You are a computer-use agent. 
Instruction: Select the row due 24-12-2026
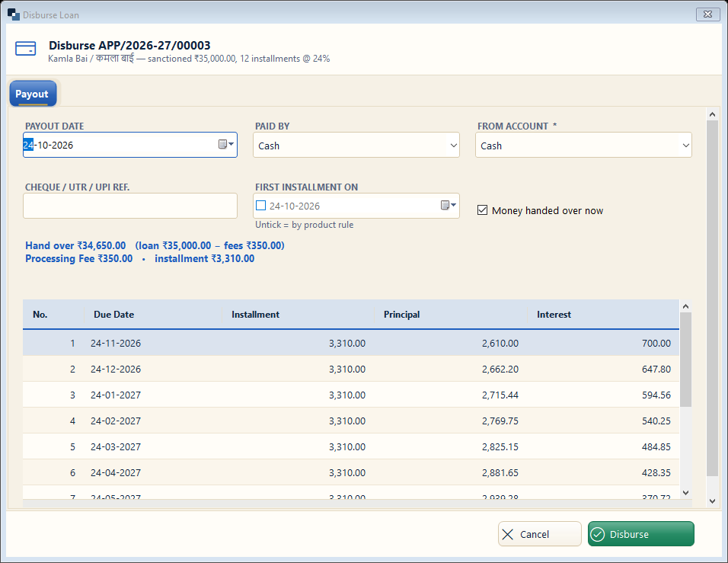click(x=351, y=369)
